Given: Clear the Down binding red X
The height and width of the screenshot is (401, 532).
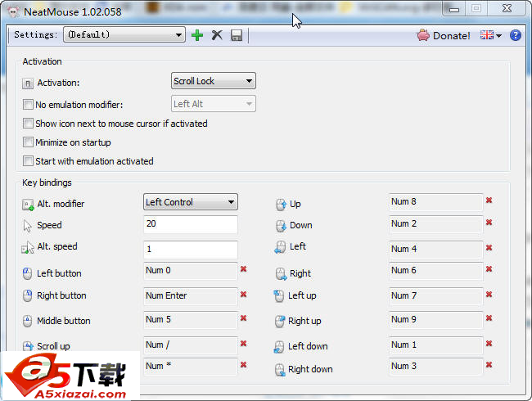Looking at the screenshot, I should tap(489, 223).
